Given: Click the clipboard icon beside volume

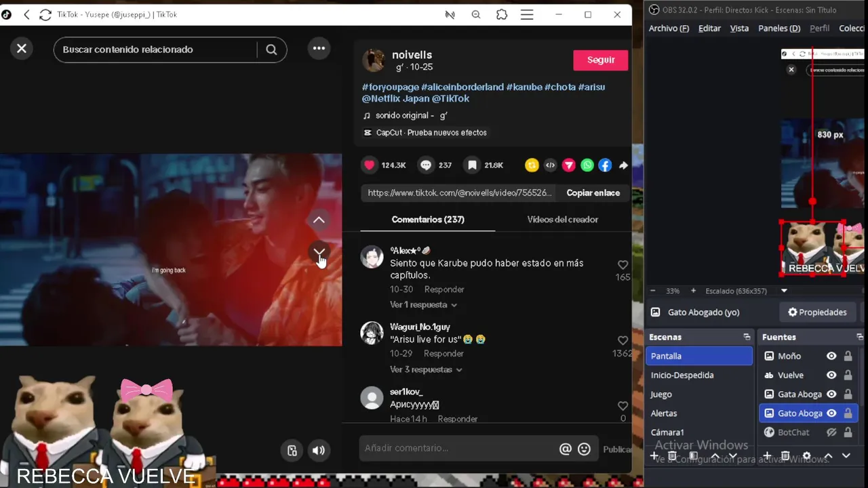Looking at the screenshot, I should pyautogui.click(x=292, y=451).
